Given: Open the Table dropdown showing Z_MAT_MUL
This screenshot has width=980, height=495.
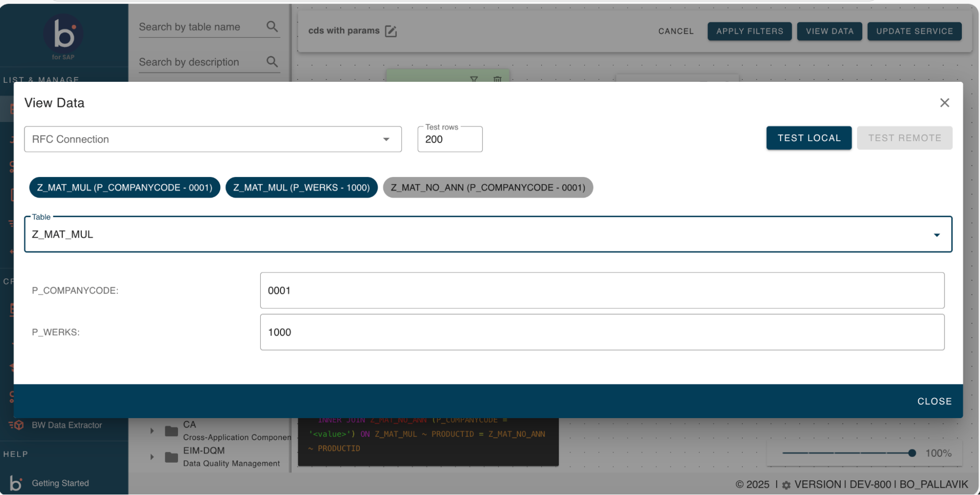Looking at the screenshot, I should (488, 234).
